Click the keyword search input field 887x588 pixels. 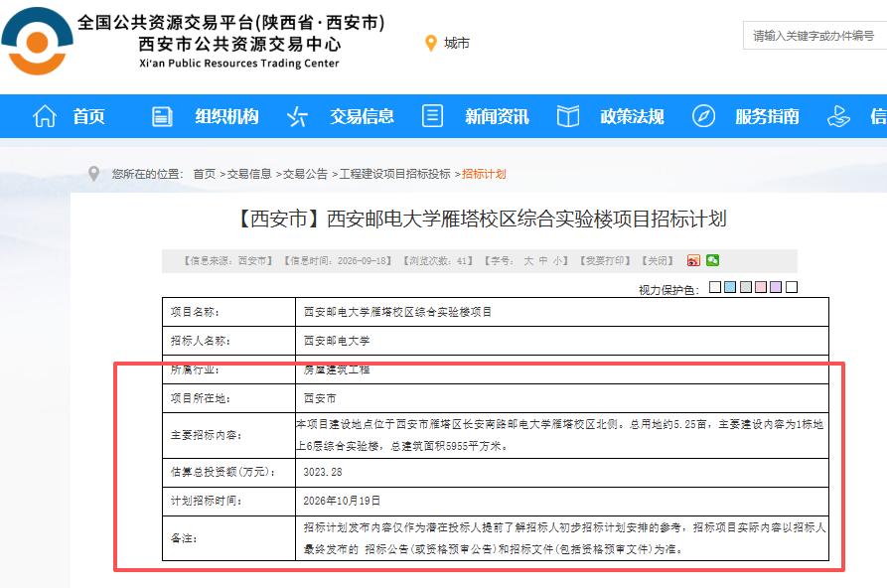pos(814,36)
